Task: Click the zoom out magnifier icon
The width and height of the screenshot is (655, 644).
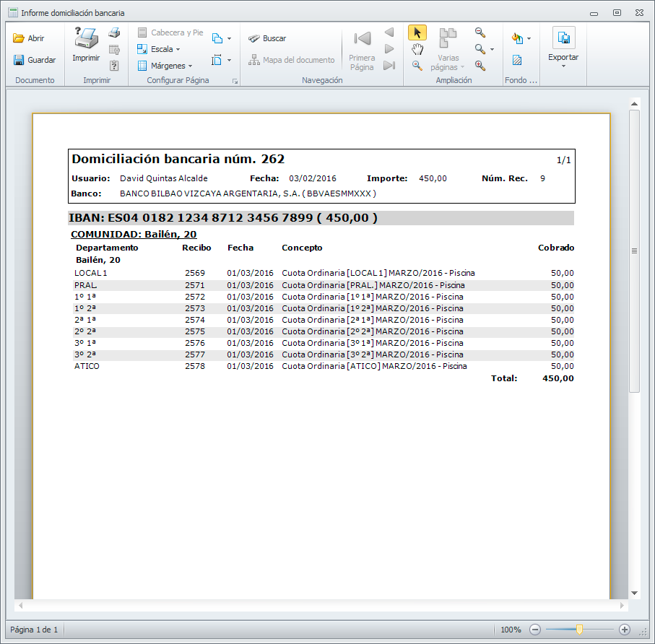Action: click(x=480, y=33)
